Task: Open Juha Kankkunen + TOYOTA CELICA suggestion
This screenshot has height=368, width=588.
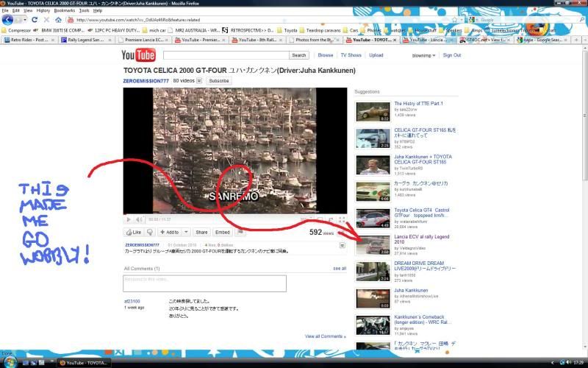Action: coord(423,159)
